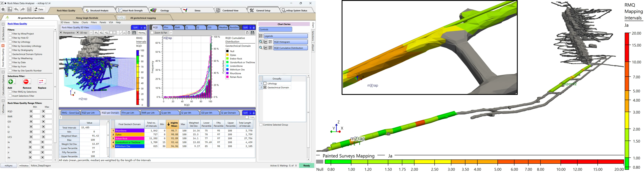Viewport: 644px width, 173px height.
Task: Open the XY view dropdown
Action: coord(96,33)
